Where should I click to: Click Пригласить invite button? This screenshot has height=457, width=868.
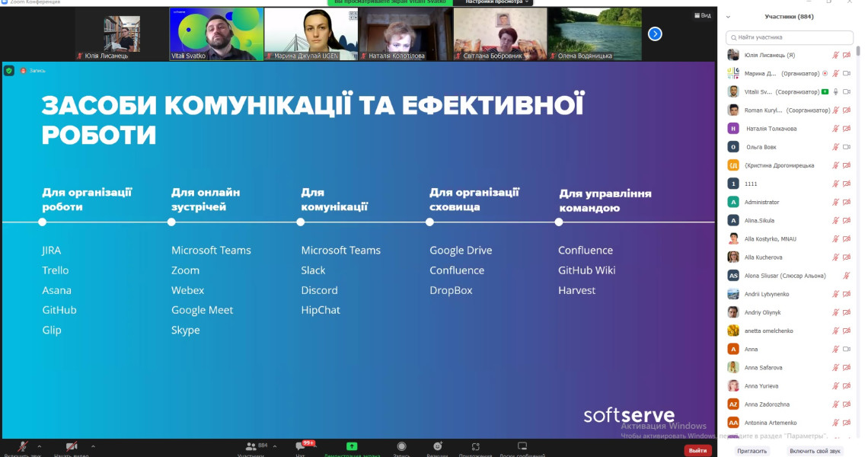pos(752,451)
